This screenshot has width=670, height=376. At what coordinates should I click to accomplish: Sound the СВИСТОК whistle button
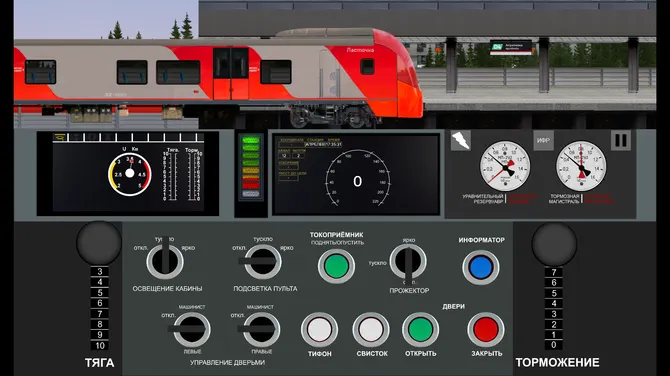371,329
